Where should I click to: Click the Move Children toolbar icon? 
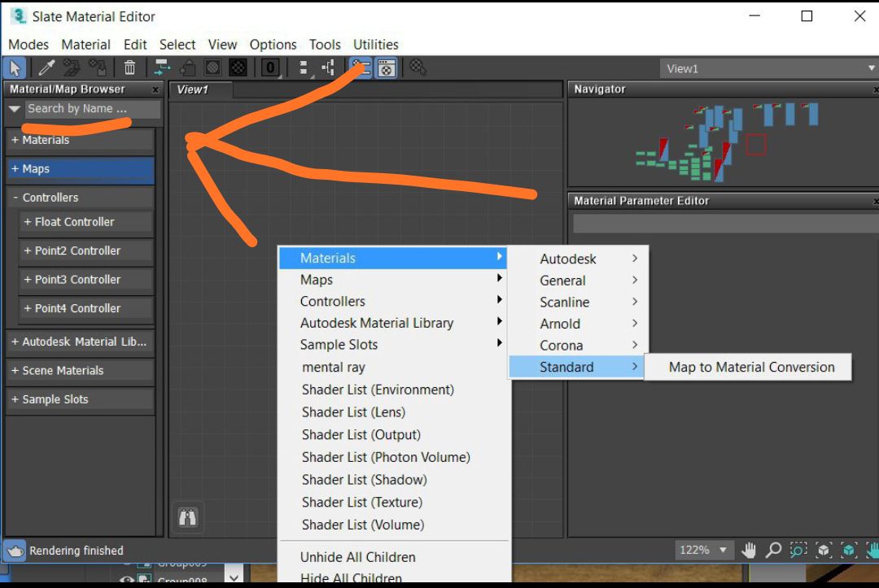click(x=161, y=68)
